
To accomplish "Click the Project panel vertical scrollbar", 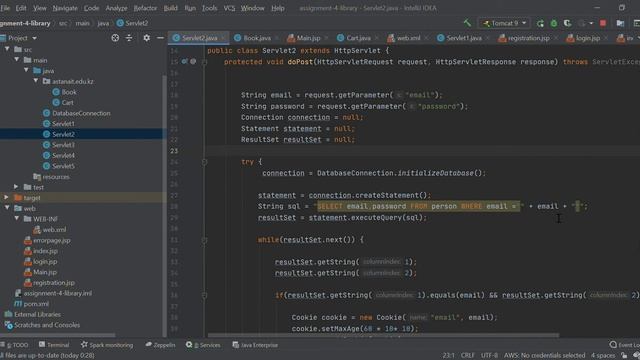I will (x=164, y=206).
